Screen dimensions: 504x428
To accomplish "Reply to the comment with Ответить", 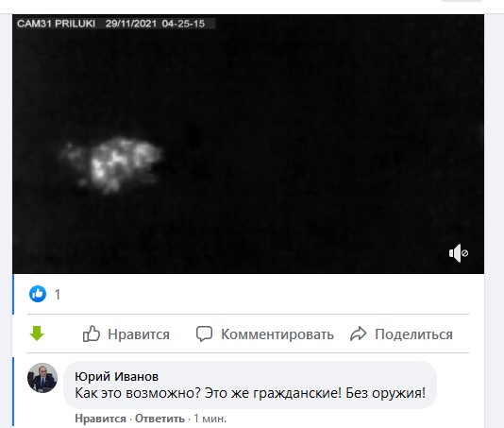I will (x=160, y=419).
